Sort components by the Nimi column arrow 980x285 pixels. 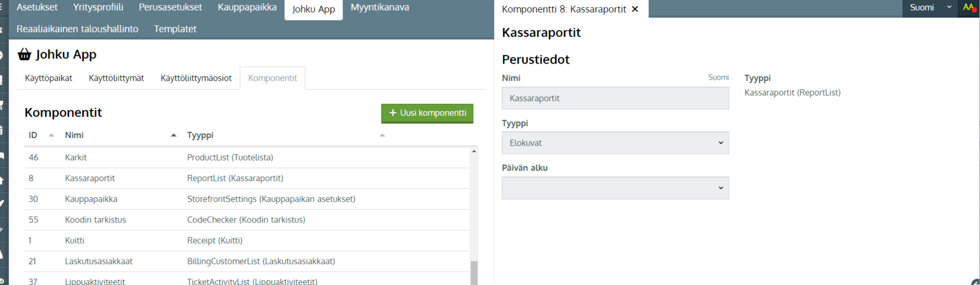[x=174, y=135]
